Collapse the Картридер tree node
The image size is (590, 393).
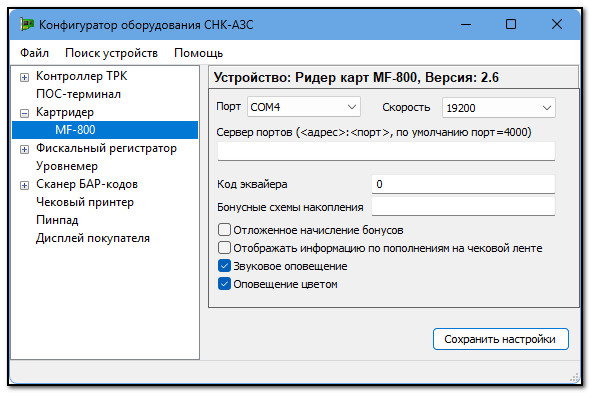[24, 113]
